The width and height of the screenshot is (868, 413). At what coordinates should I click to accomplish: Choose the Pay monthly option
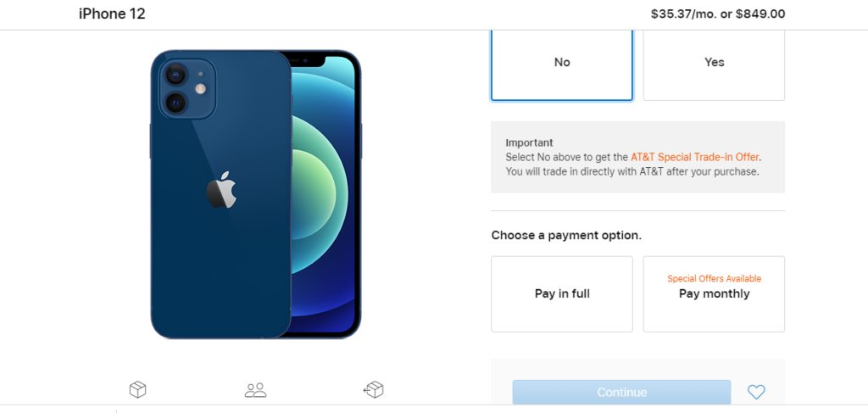coord(714,294)
